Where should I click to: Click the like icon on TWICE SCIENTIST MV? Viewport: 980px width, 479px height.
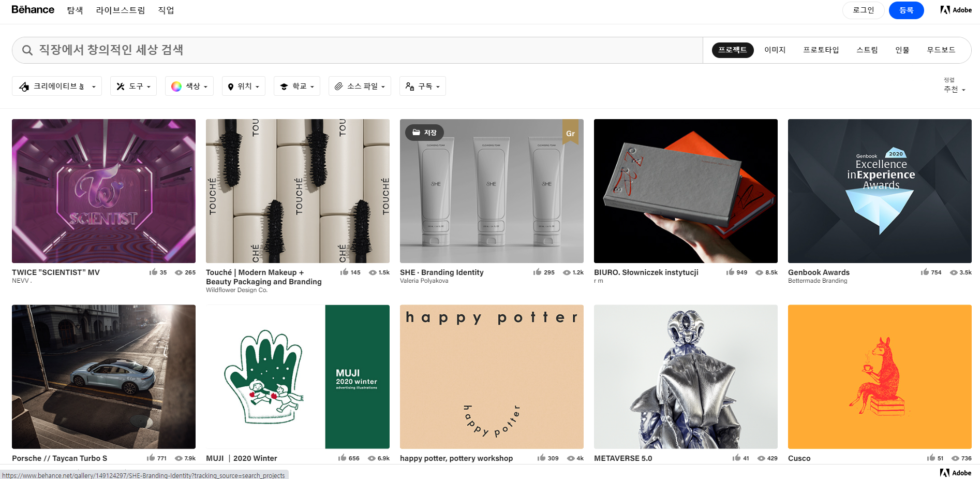click(153, 272)
